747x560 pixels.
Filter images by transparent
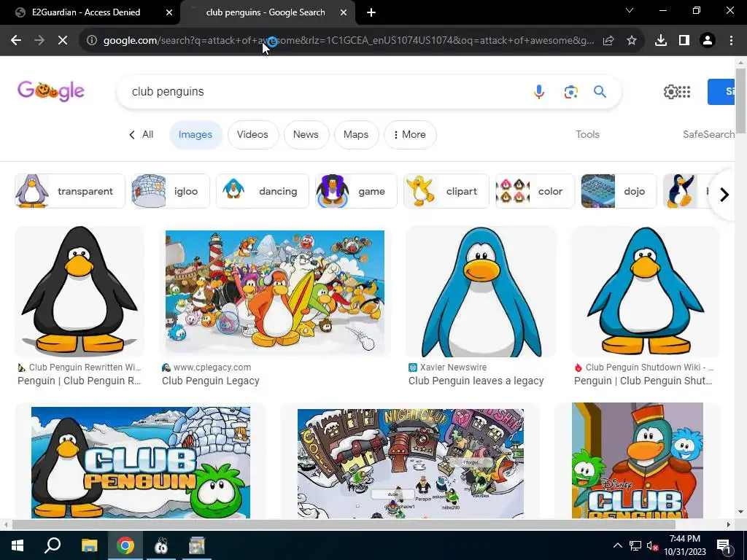[69, 191]
